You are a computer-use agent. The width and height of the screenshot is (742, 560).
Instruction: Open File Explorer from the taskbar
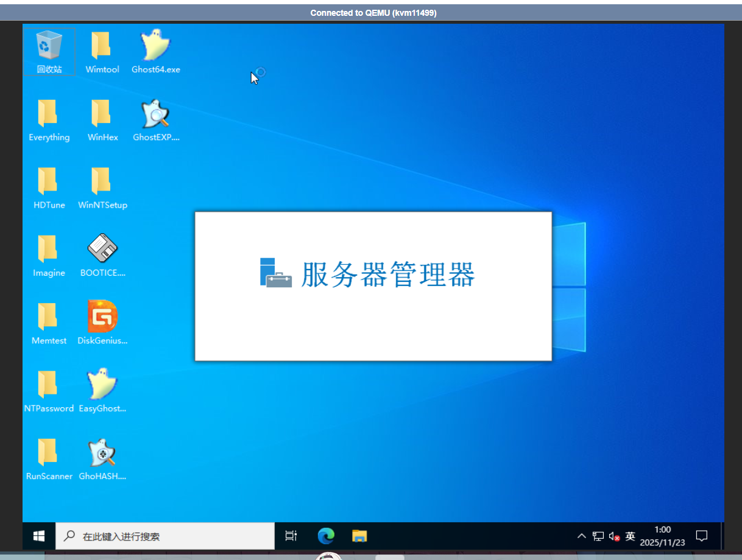(x=360, y=536)
